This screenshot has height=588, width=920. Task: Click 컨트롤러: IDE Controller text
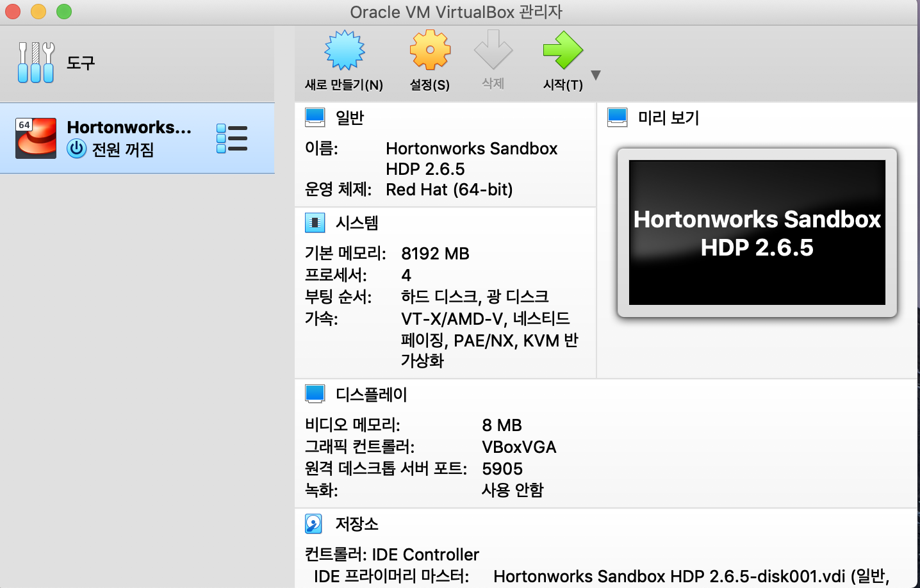coord(392,555)
